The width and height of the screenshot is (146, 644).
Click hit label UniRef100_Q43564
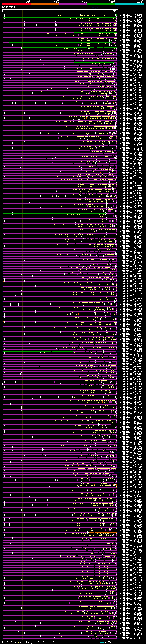point(131,213)
